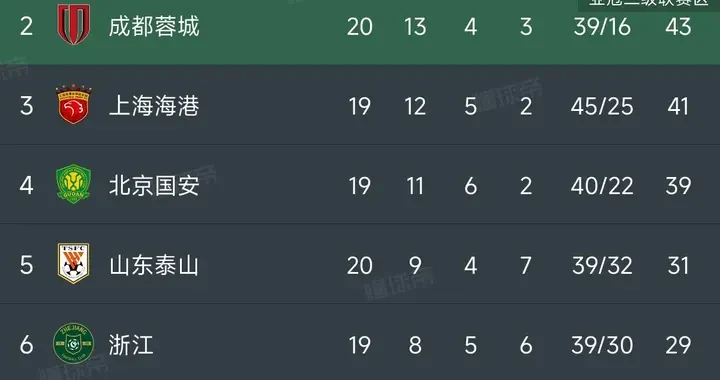Click Shandong Taishan's 39/32 goals value
720x380 pixels.
602,266
